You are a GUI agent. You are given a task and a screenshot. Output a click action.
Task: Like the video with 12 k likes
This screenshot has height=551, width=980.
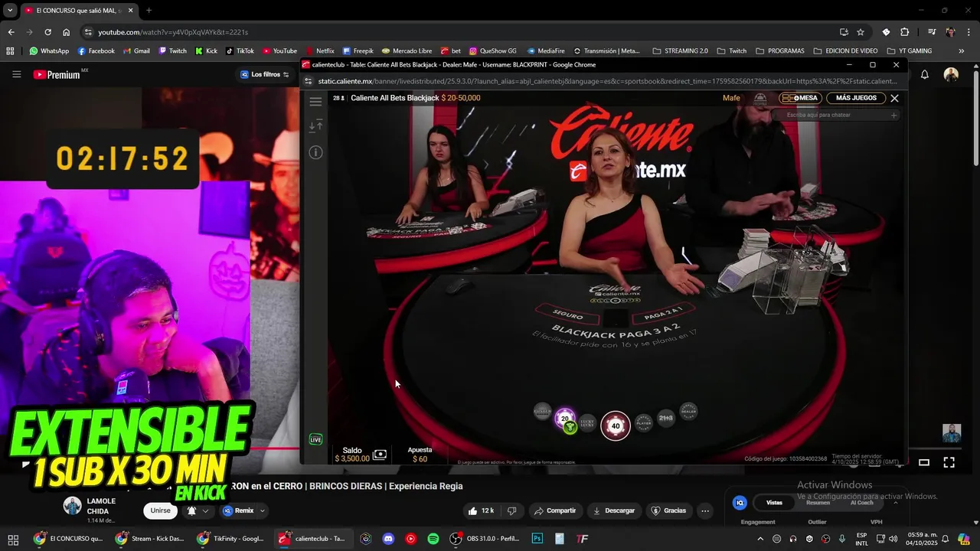point(481,510)
